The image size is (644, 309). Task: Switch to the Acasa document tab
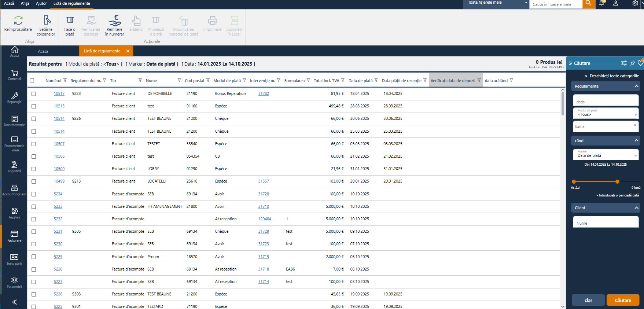[x=43, y=51]
